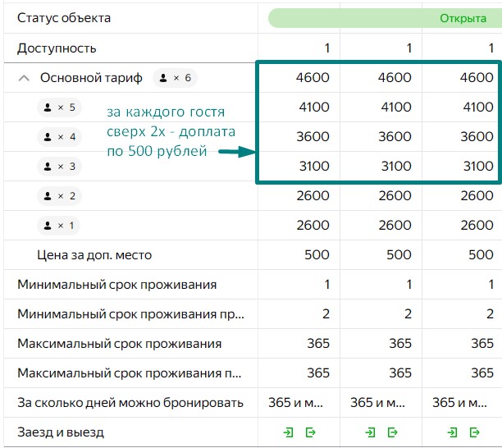Click first Доступность value cell

point(299,48)
